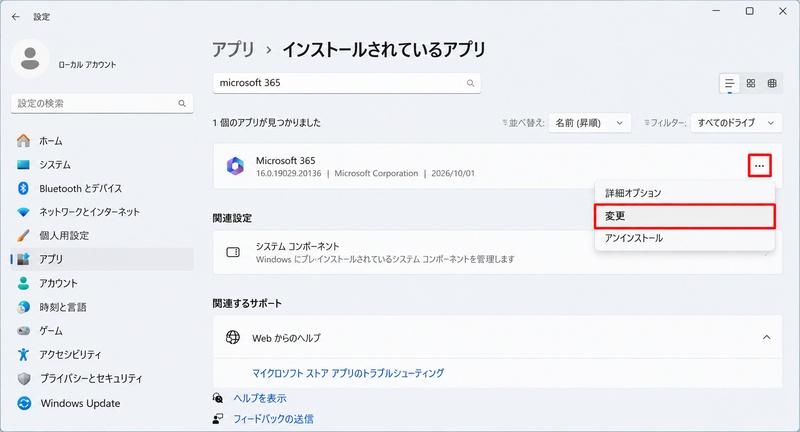Click the feedback icon beside フィードバックの送信
This screenshot has width=800, height=432.
click(x=218, y=419)
